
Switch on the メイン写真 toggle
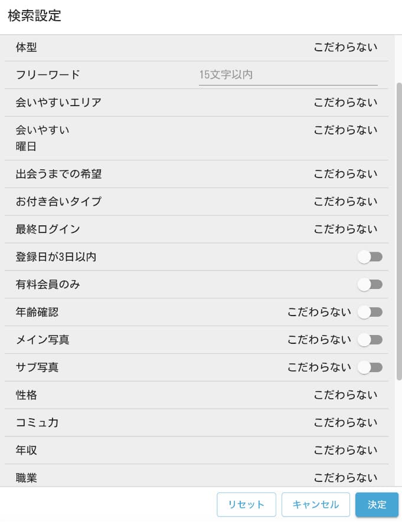(370, 340)
